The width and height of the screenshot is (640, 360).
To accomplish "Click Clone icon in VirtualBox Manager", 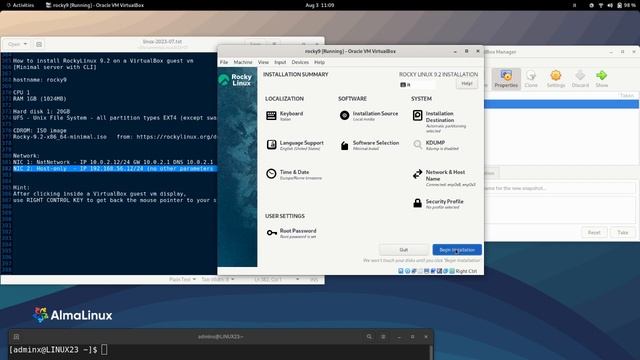I will pos(531,79).
